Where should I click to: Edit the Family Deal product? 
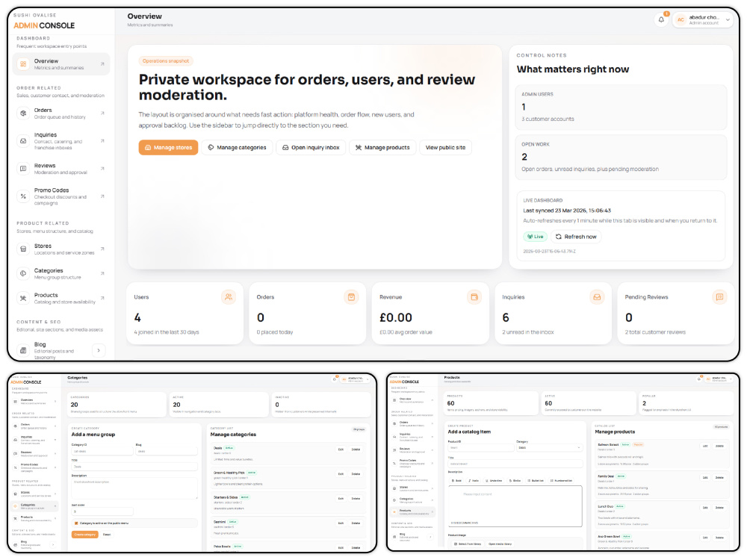coord(706,478)
